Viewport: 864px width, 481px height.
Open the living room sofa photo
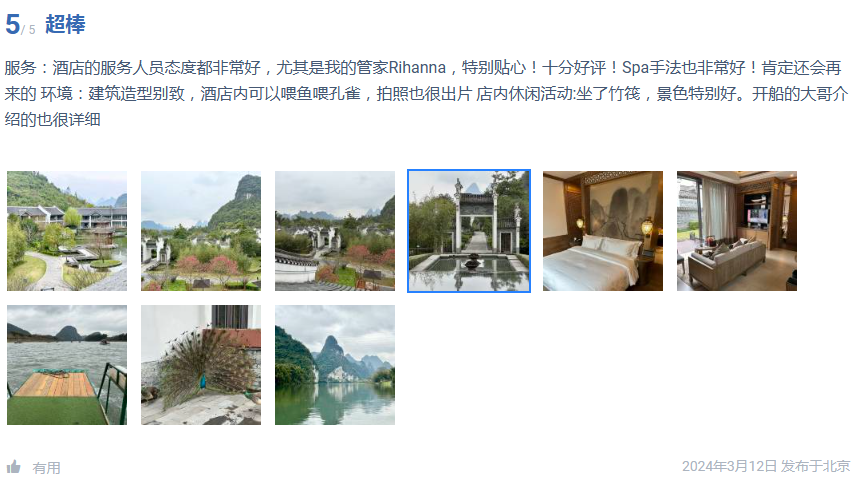click(x=737, y=231)
